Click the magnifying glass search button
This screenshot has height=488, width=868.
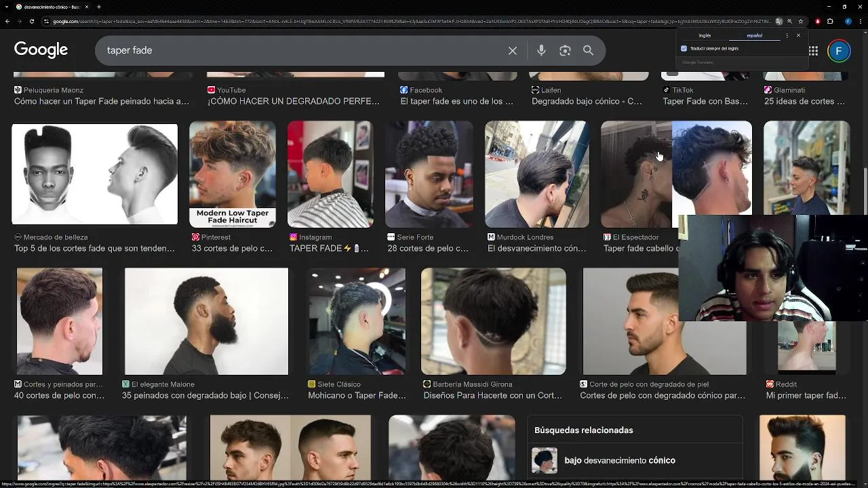click(x=588, y=51)
